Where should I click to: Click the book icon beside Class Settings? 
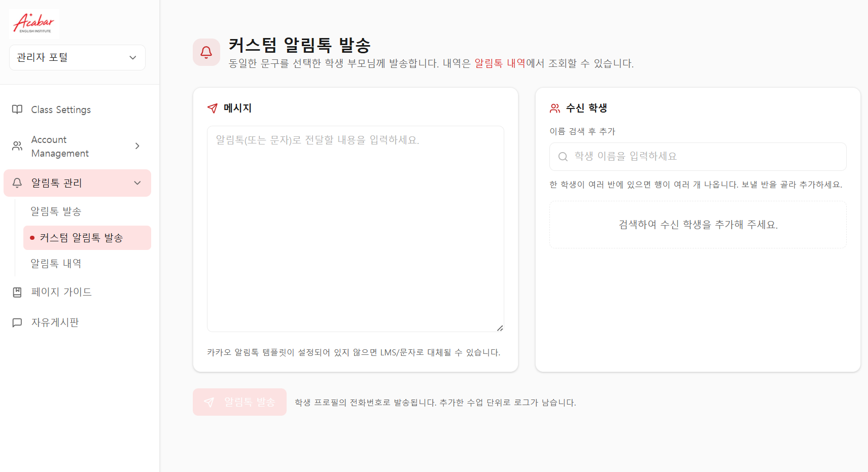point(17,110)
